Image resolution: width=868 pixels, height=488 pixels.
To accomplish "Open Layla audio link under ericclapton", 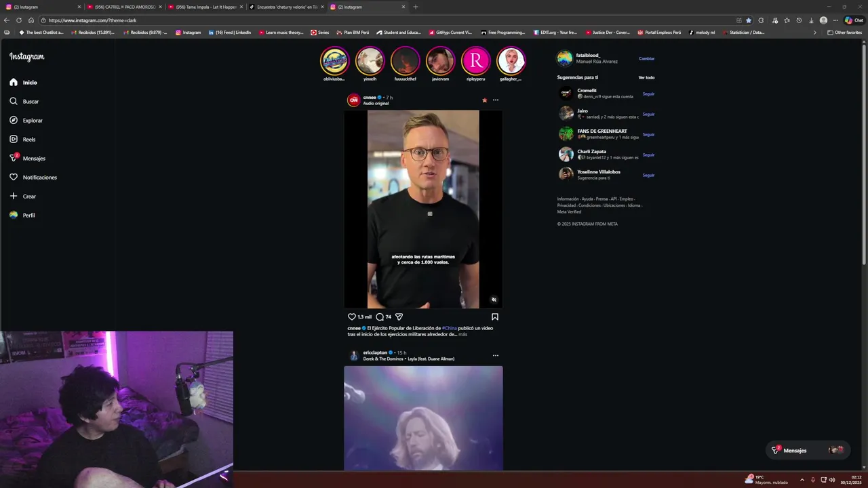I will pos(409,359).
